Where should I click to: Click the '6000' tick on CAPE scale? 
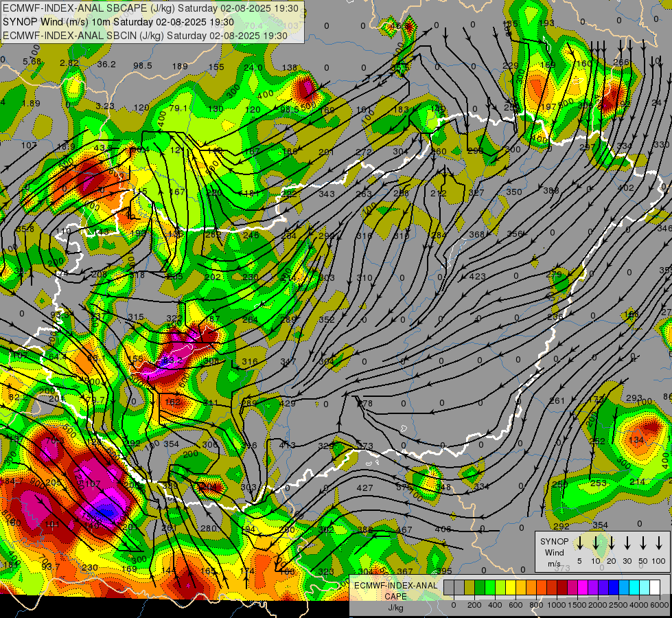(x=659, y=605)
